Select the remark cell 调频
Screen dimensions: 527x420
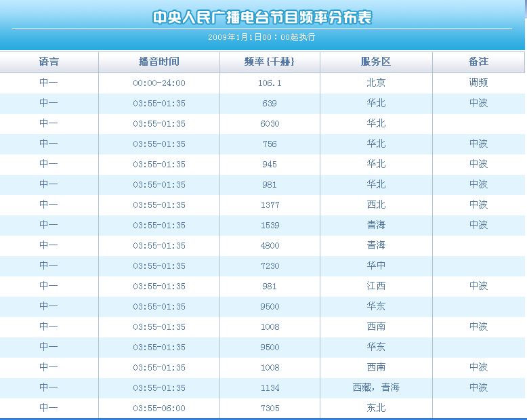(x=478, y=83)
